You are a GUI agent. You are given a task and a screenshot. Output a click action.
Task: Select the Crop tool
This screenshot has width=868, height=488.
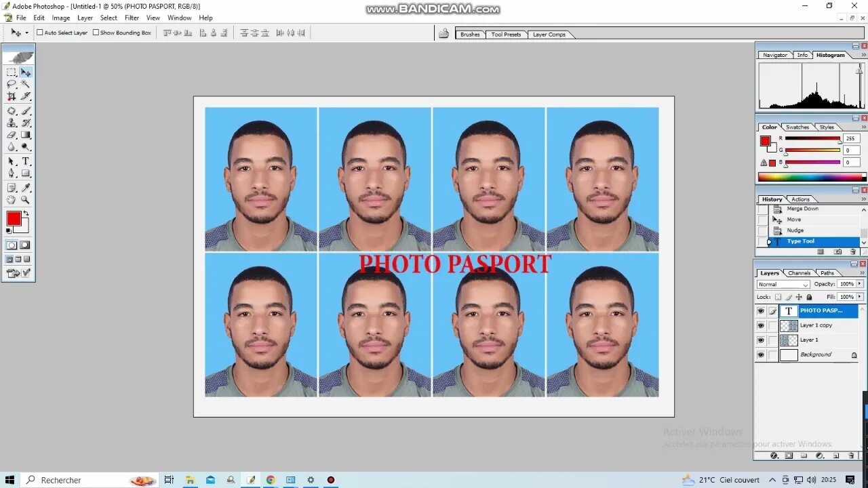(12, 96)
